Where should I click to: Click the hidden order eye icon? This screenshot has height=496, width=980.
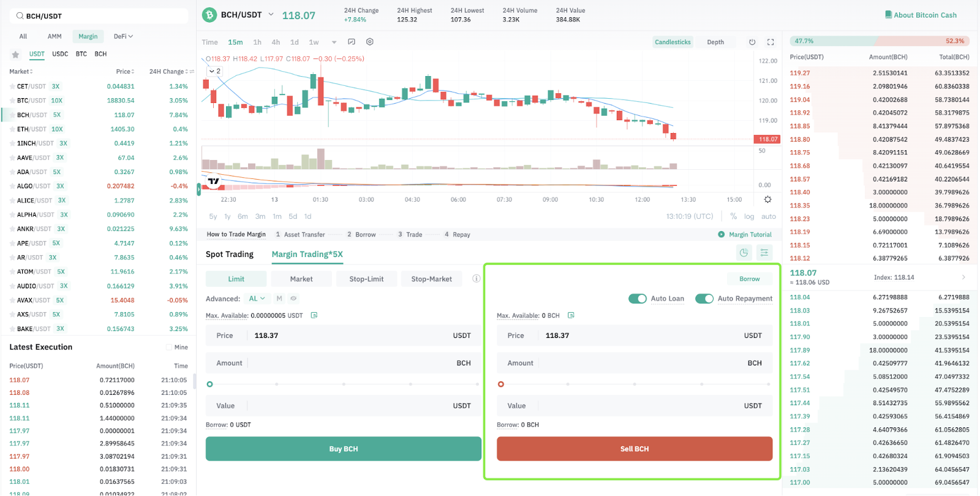click(x=293, y=299)
